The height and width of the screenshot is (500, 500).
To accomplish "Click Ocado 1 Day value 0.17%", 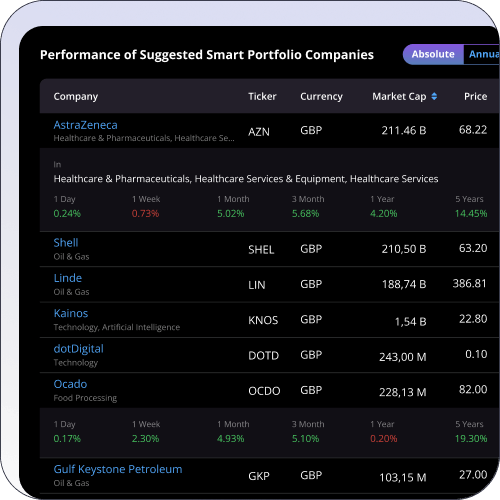I will point(67,438).
